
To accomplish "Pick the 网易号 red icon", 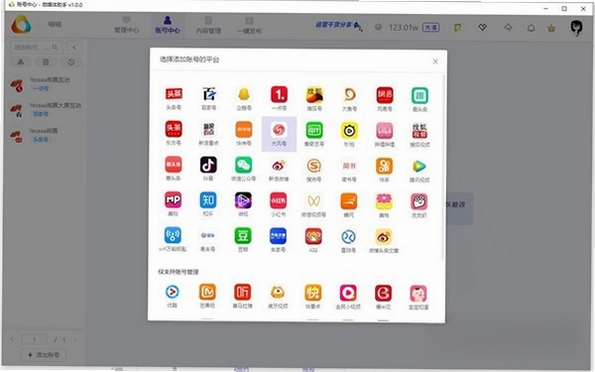I will [384, 95].
